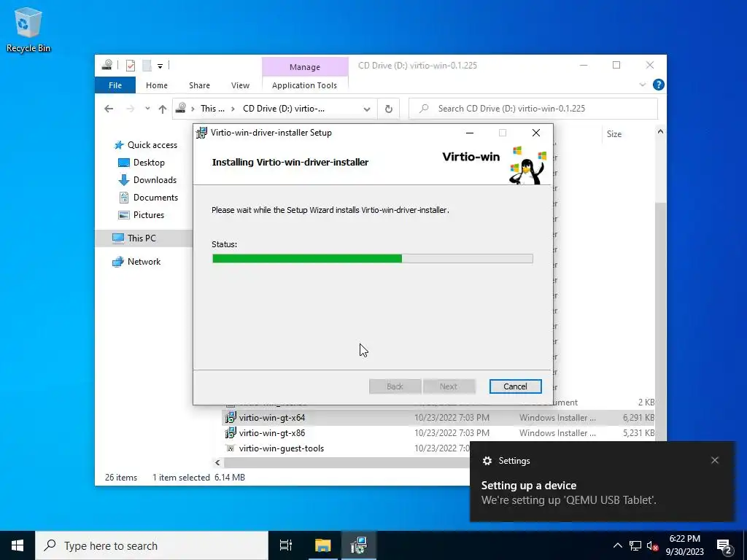Image resolution: width=747 pixels, height=560 pixels.
Task: Go up one folder level arrow
Action: [x=163, y=109]
